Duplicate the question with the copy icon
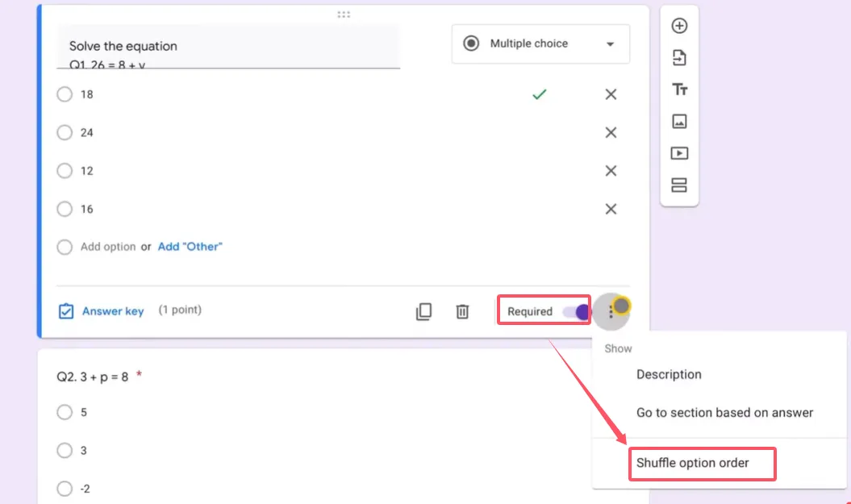851x504 pixels. coord(423,311)
